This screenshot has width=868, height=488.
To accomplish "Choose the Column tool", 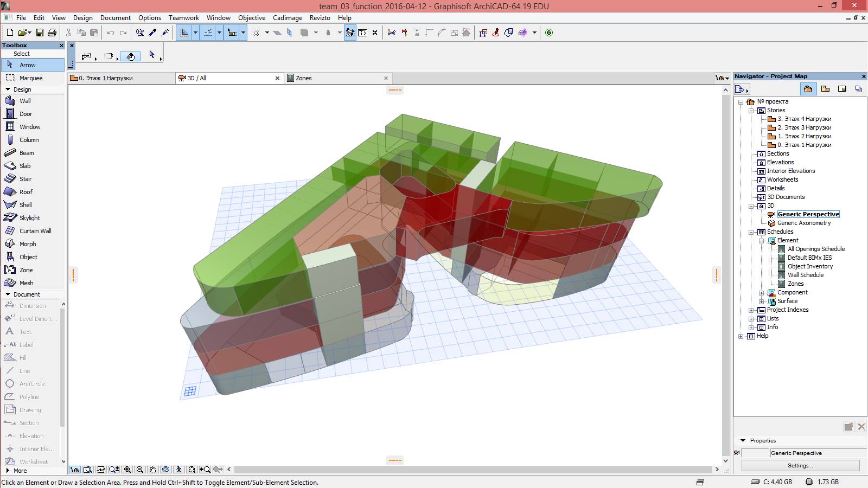I will coord(33,140).
